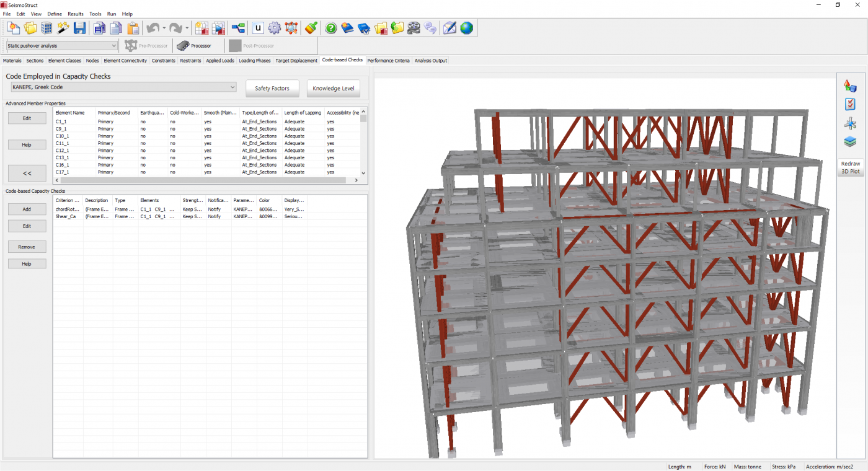Open the redo history dropdown arrow
This screenshot has height=471, width=868.
(187, 28)
